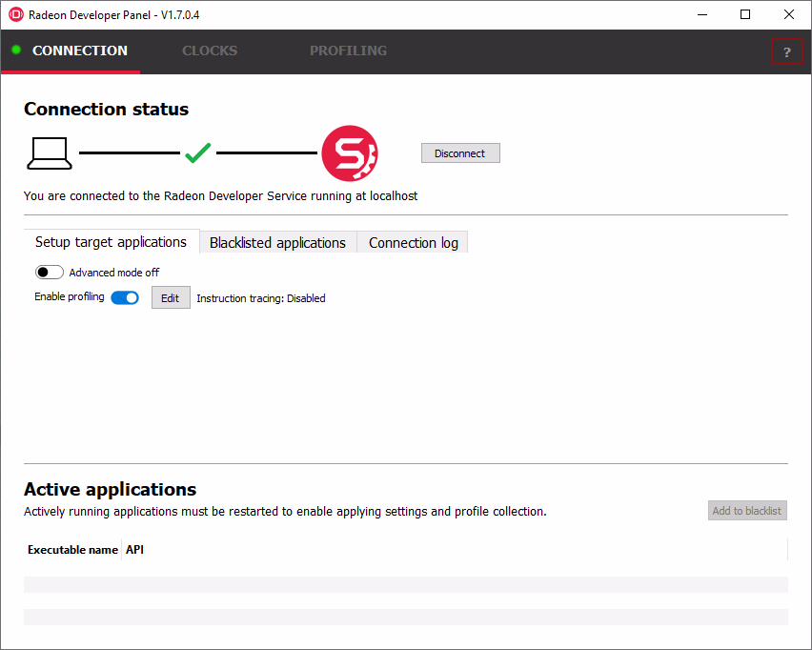Toggle Advanced mode switch on
Image resolution: width=812 pixels, height=650 pixels.
pos(50,273)
